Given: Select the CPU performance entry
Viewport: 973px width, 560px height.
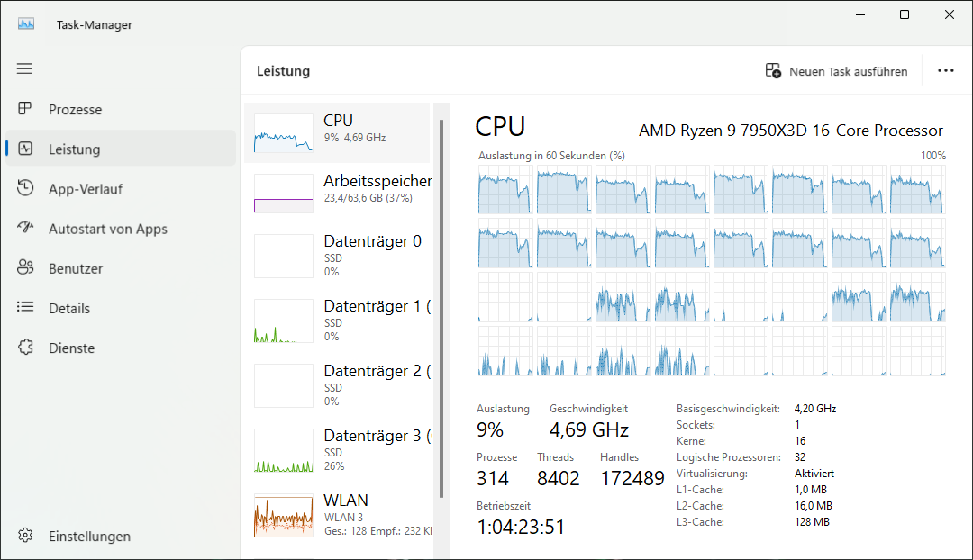Looking at the screenshot, I should (338, 132).
